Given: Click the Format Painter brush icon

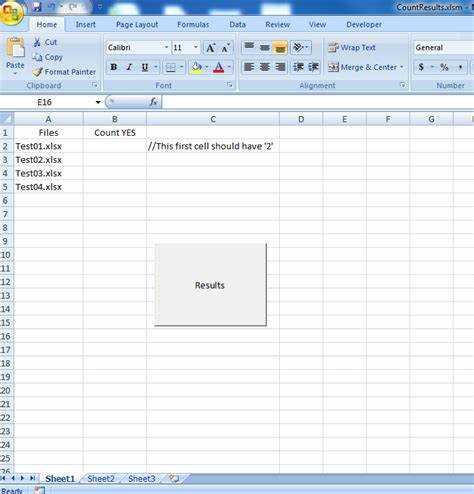Looking at the screenshot, I should 38,72.
